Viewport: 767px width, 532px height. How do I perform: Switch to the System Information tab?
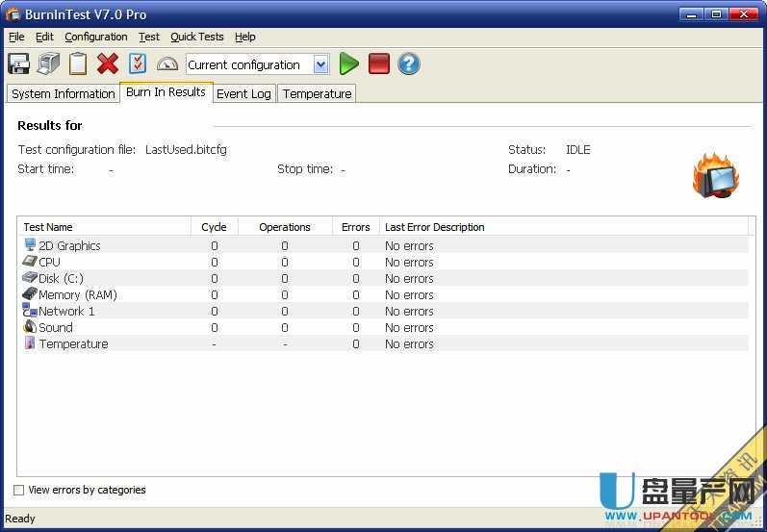point(63,93)
